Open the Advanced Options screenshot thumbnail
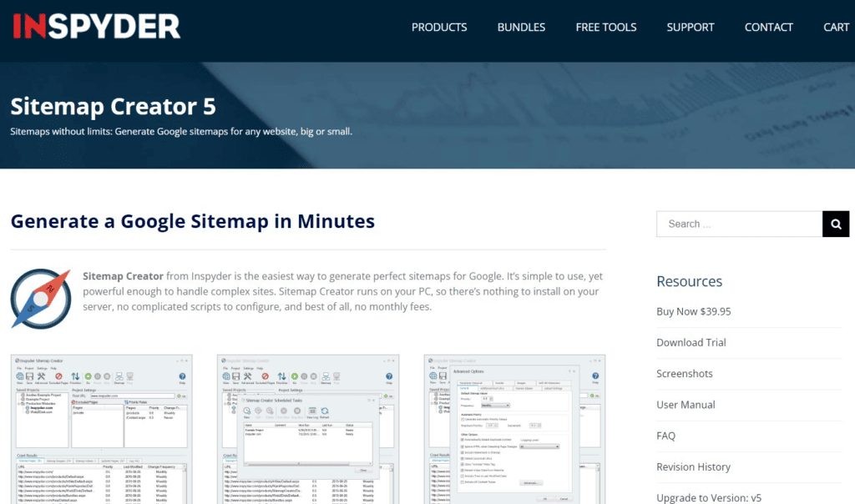Screen dimensions: 855x504 point(514,430)
